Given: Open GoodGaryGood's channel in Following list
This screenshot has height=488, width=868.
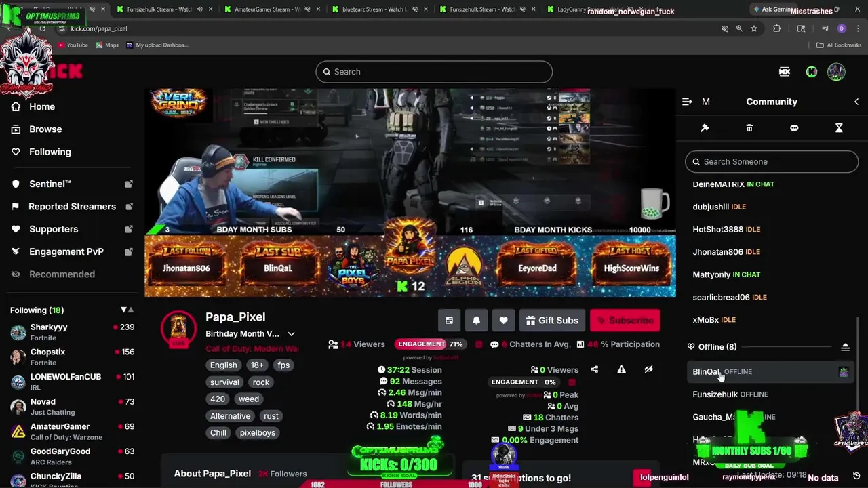Looking at the screenshot, I should [72, 456].
